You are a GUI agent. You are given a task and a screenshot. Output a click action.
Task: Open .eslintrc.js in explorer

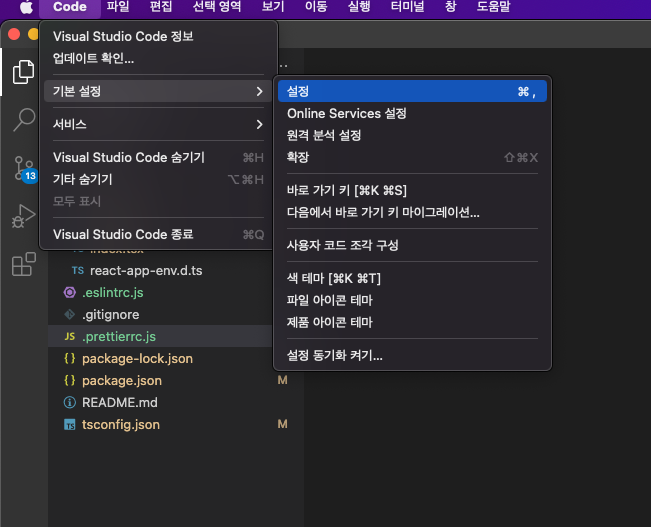[113, 293]
